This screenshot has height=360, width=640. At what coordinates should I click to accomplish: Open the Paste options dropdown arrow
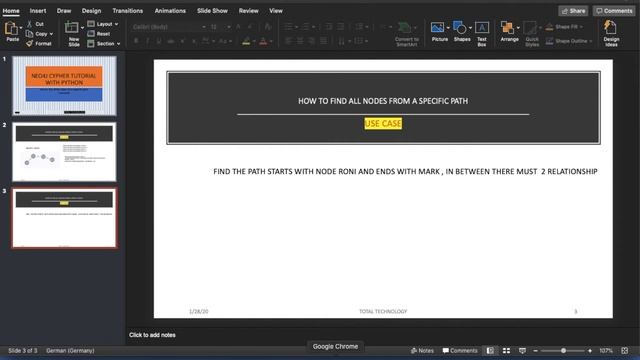[21, 28]
